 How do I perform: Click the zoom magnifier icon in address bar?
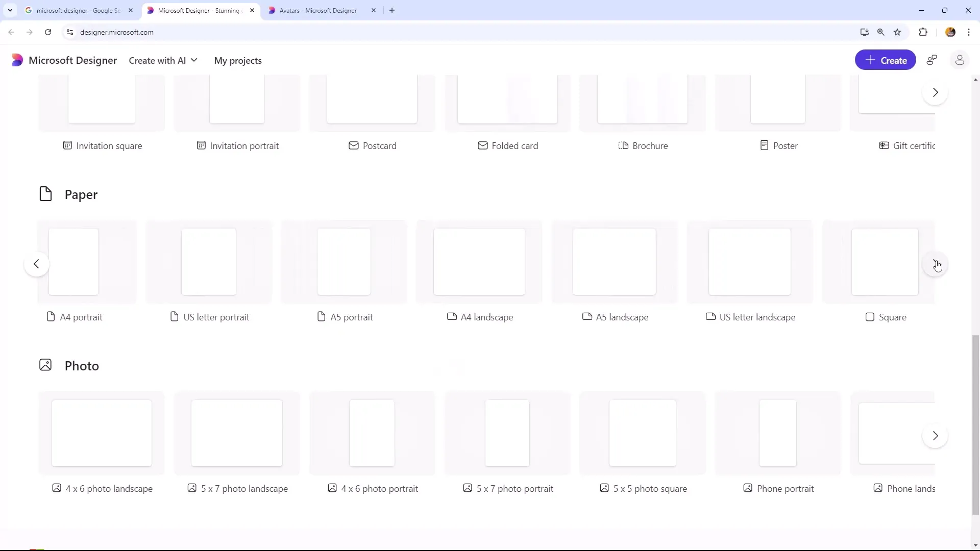881,32
